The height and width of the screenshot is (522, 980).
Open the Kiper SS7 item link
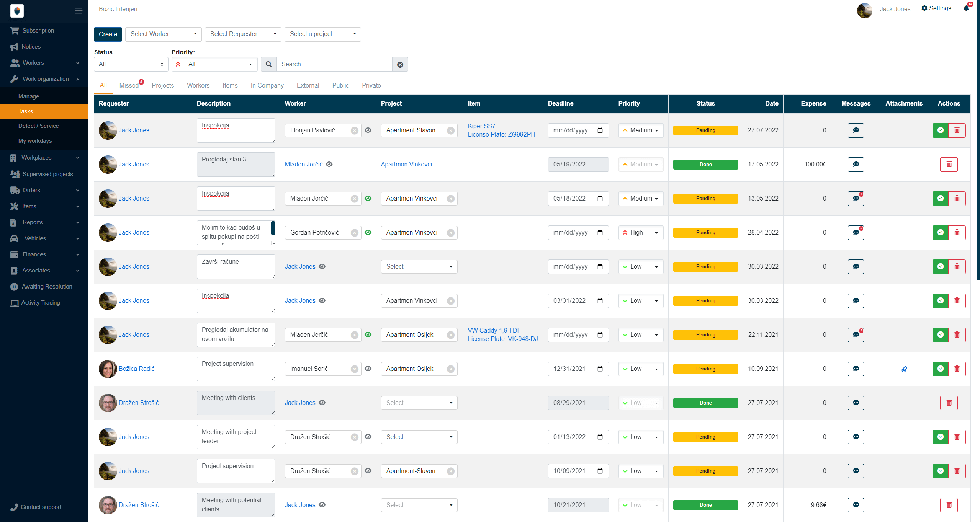click(481, 126)
